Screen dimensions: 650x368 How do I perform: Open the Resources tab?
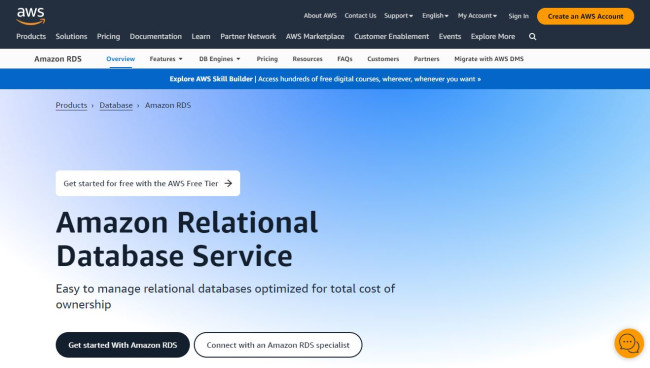(307, 59)
